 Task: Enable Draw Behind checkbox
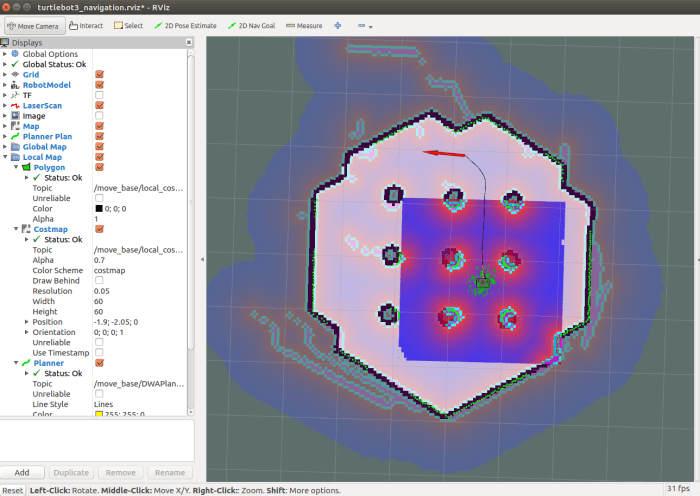(x=99, y=280)
